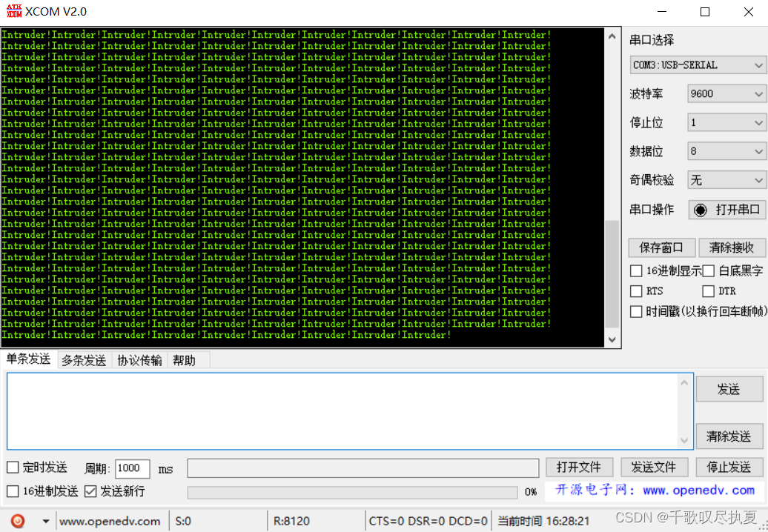This screenshot has width=768, height=532.
Task: Click the period 1000 ms input field
Action: (132, 468)
